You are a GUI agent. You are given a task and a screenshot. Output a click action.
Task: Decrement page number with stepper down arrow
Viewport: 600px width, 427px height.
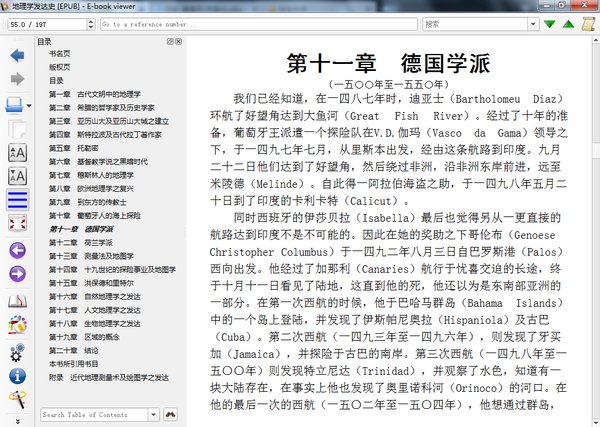pos(91,27)
